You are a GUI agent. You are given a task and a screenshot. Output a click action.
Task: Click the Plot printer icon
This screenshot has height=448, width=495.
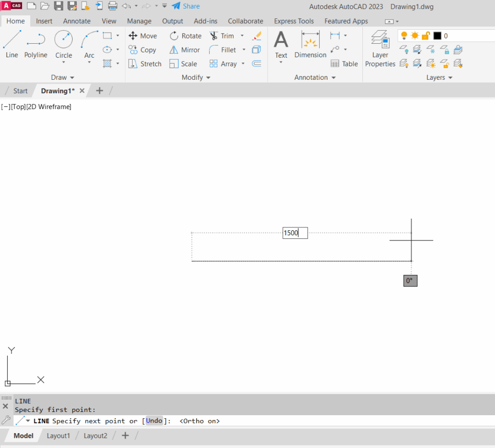(112, 6)
